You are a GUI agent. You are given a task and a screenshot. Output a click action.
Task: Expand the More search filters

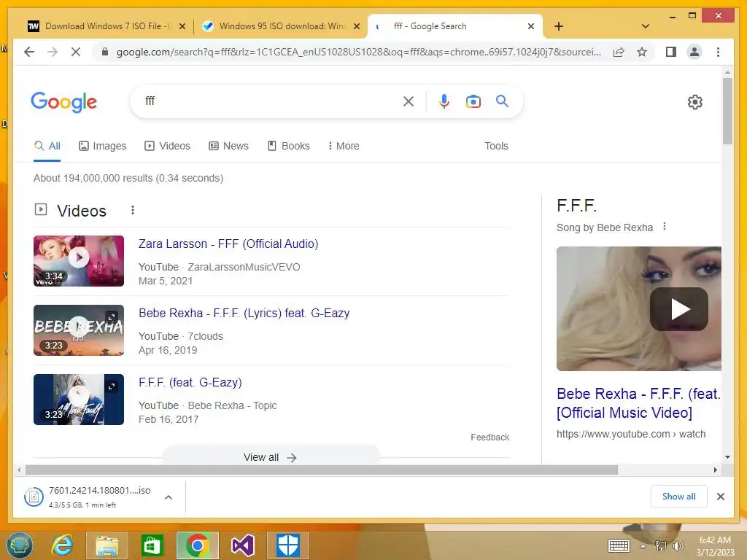pos(344,146)
